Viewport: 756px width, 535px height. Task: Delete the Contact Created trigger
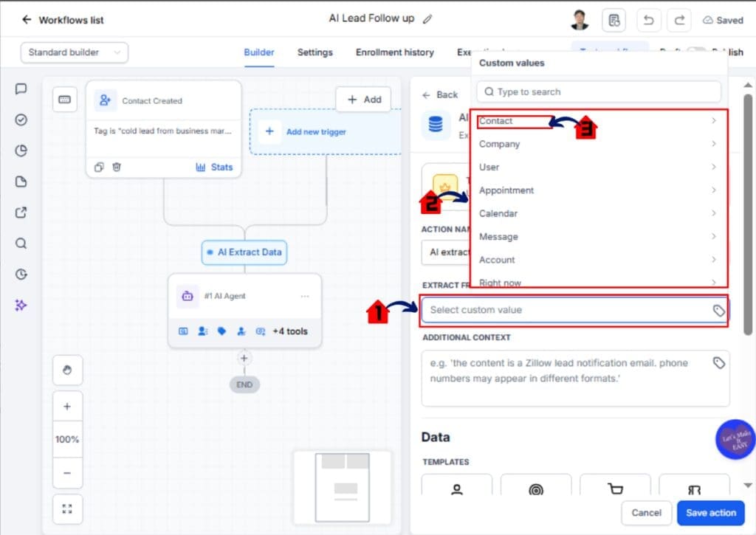pos(117,167)
